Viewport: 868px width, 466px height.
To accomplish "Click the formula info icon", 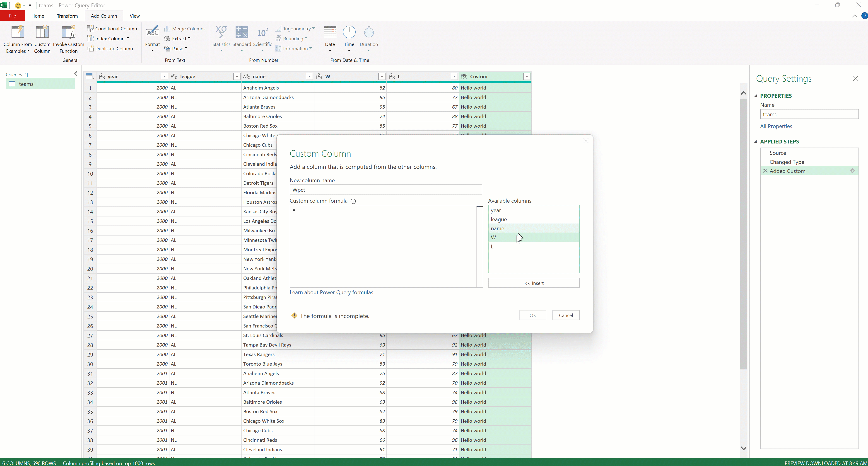I will [x=353, y=201].
